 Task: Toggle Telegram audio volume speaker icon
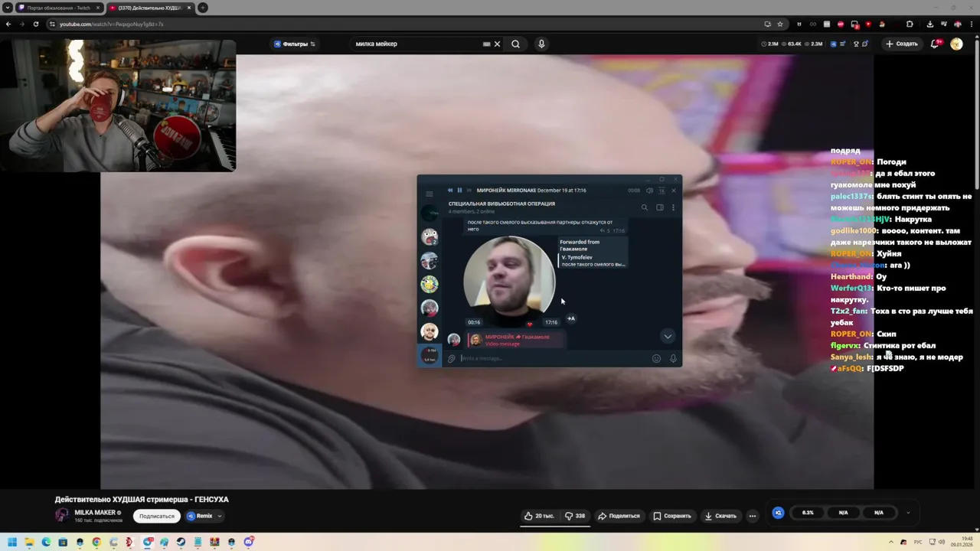pos(650,190)
